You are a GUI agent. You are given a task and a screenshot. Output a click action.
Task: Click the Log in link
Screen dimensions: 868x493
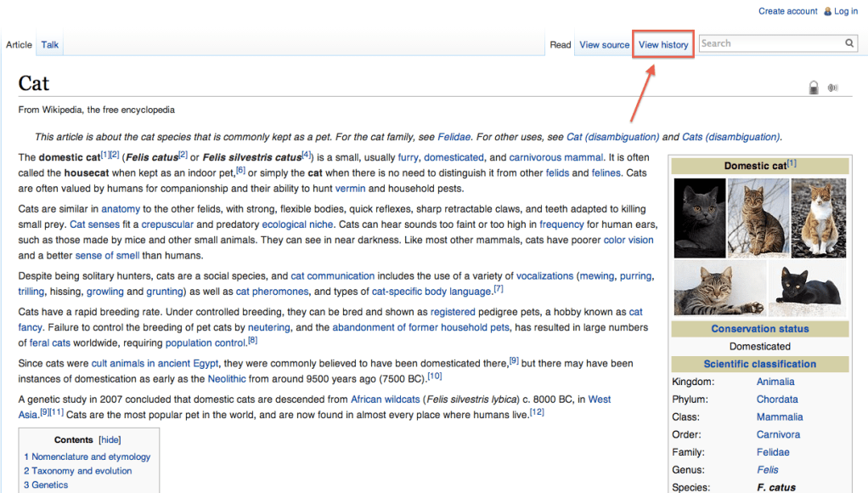pyautogui.click(x=846, y=11)
